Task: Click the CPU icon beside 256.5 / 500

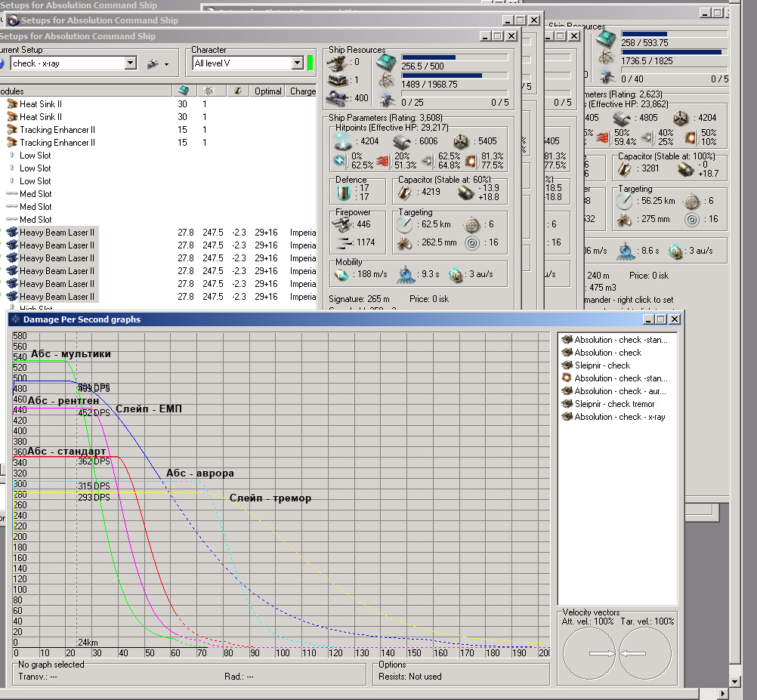Action: point(386,62)
